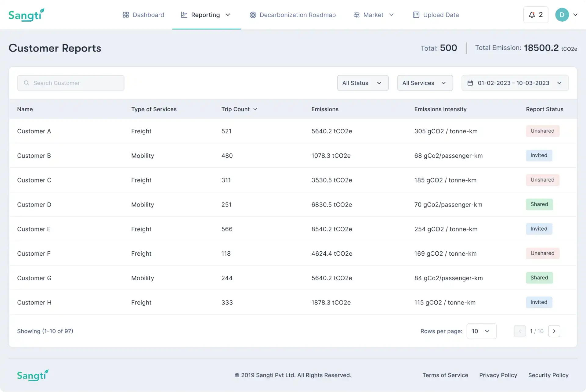
Task: Open Security Policy link
Action: click(548, 375)
